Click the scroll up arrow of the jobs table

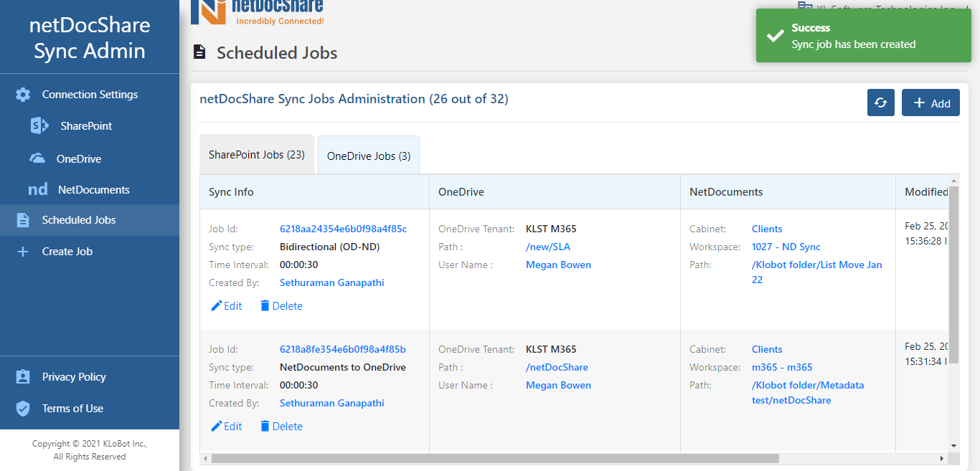coord(953,181)
